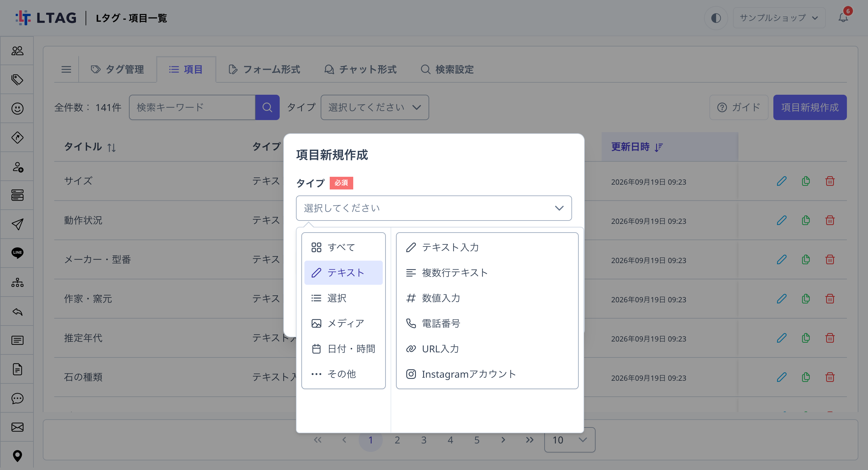The image size is (868, 470).
Task: Click the search magnifier button
Action: point(267,107)
